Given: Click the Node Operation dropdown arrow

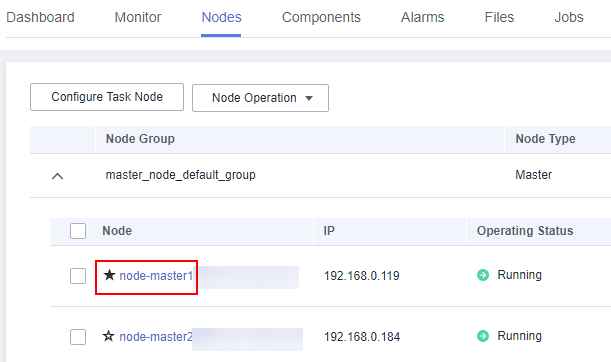Looking at the screenshot, I should (309, 98).
